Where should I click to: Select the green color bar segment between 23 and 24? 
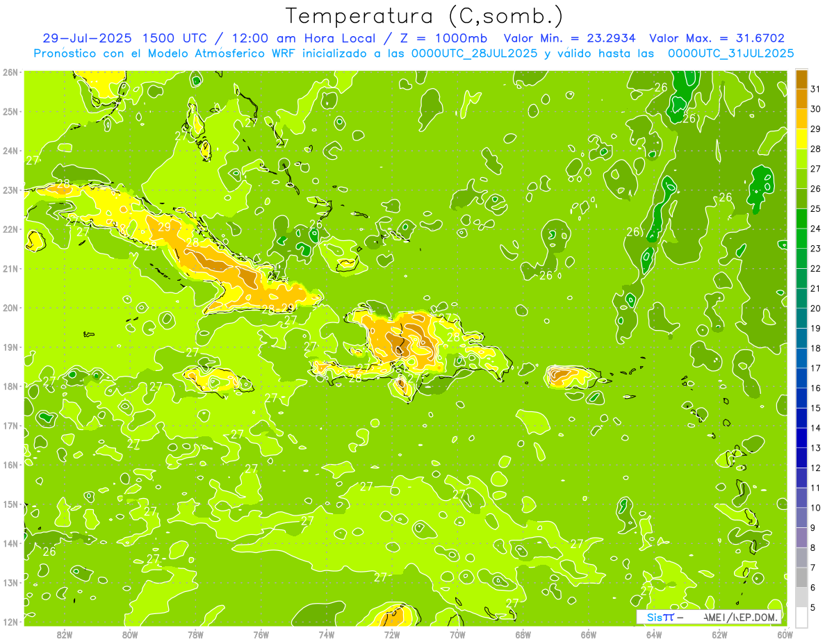[x=801, y=239]
